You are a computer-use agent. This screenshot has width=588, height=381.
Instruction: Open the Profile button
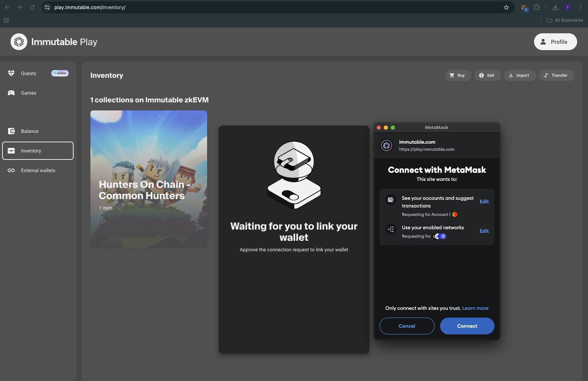(555, 42)
